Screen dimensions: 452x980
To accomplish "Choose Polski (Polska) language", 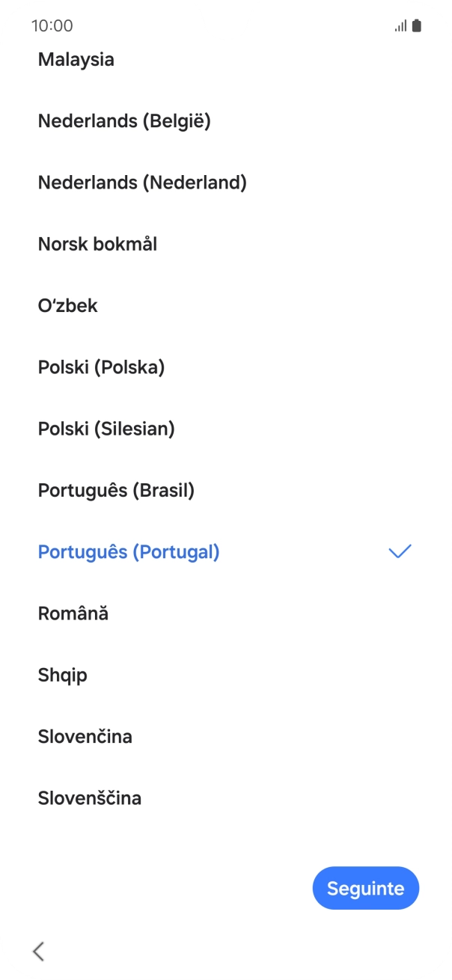I will [x=101, y=367].
